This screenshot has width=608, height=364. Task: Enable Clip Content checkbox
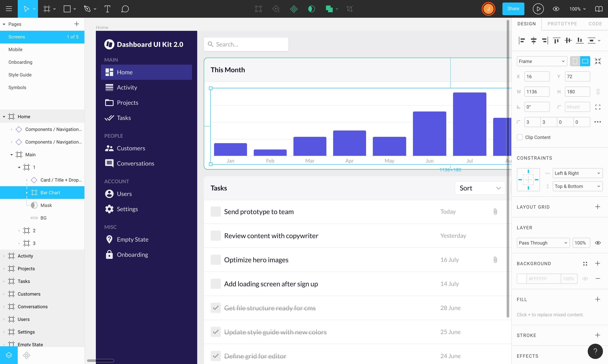[520, 137]
